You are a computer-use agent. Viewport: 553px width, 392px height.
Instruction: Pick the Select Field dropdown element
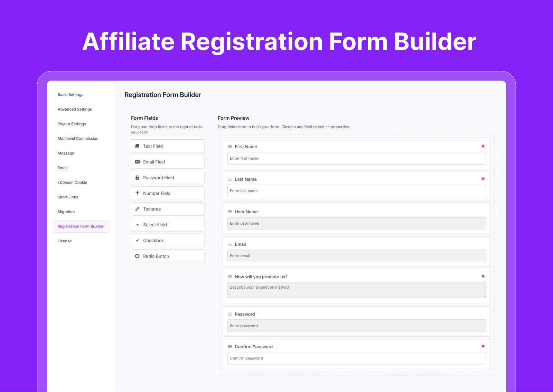point(168,225)
